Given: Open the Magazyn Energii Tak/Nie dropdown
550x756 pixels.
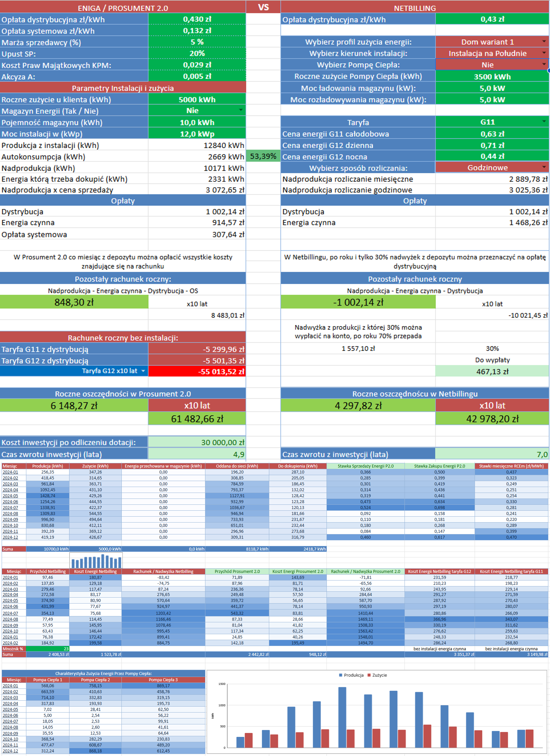Looking at the screenshot, I should click(x=241, y=110).
